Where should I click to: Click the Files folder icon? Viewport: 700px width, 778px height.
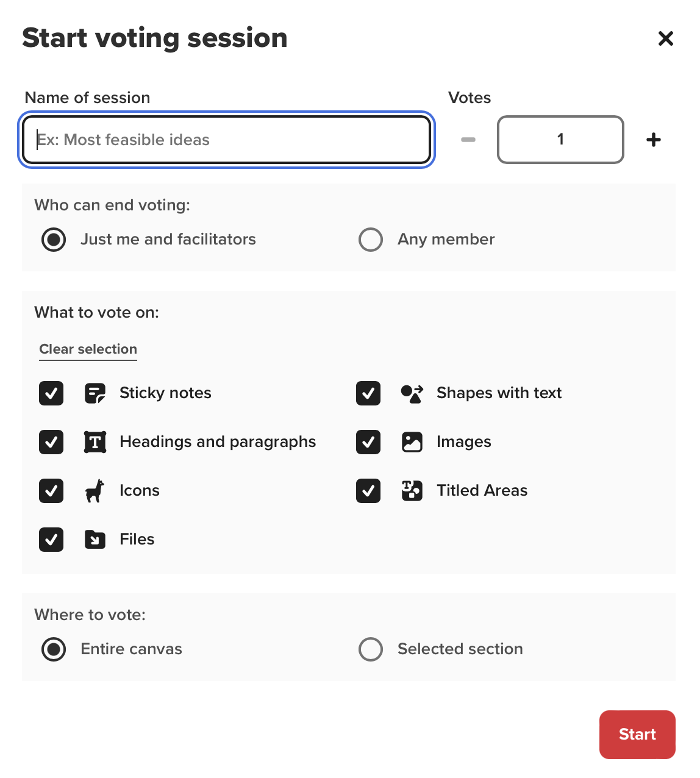point(95,540)
